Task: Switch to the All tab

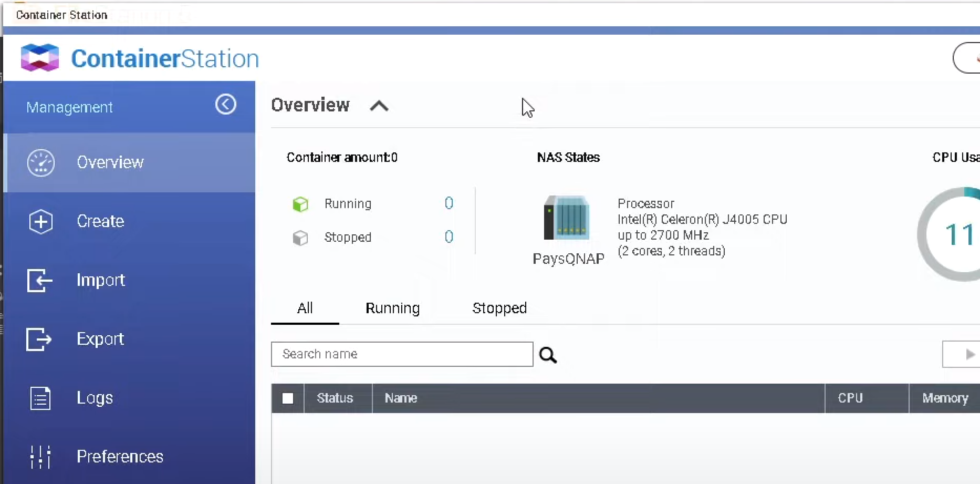Action: point(305,308)
